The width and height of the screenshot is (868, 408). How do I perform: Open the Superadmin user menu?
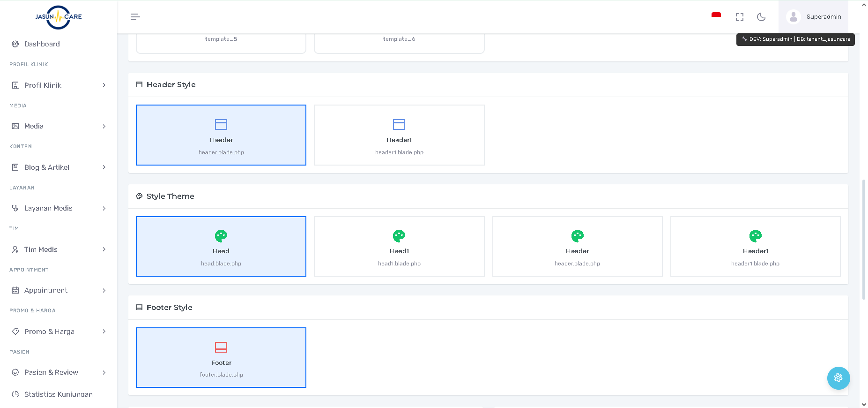[x=814, y=17]
